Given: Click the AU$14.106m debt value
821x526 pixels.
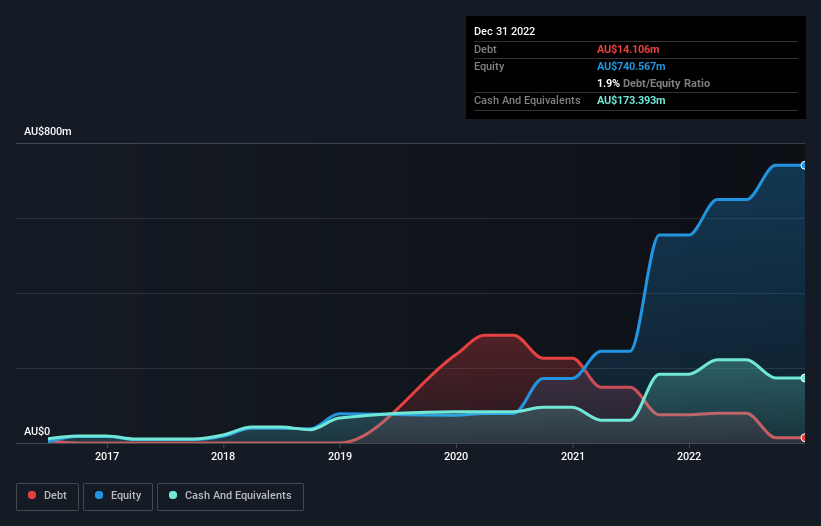Looking at the screenshot, I should click(x=628, y=49).
